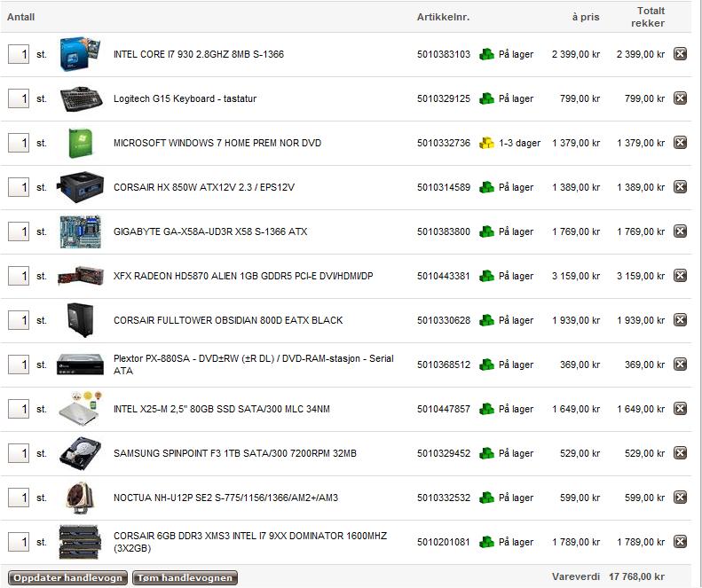Open the Intel SSD thumbnail image
Viewport: 702px width, 588px height.
tap(81, 409)
